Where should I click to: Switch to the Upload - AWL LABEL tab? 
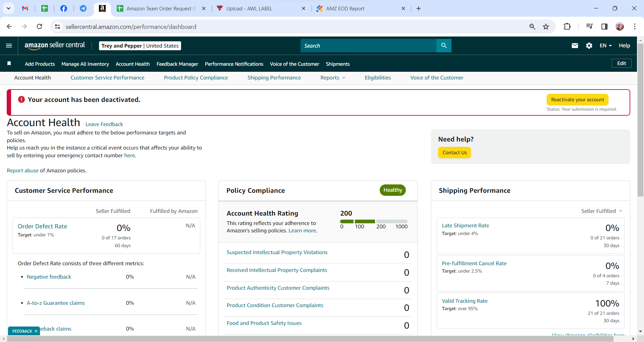(261, 8)
